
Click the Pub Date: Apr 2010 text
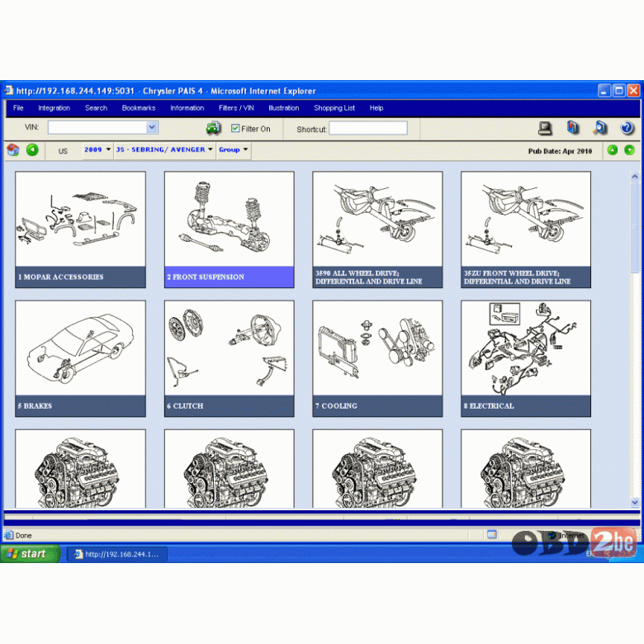560,151
